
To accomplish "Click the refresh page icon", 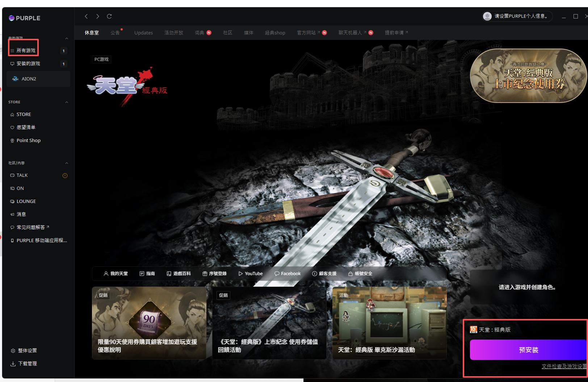I will 109,16.
